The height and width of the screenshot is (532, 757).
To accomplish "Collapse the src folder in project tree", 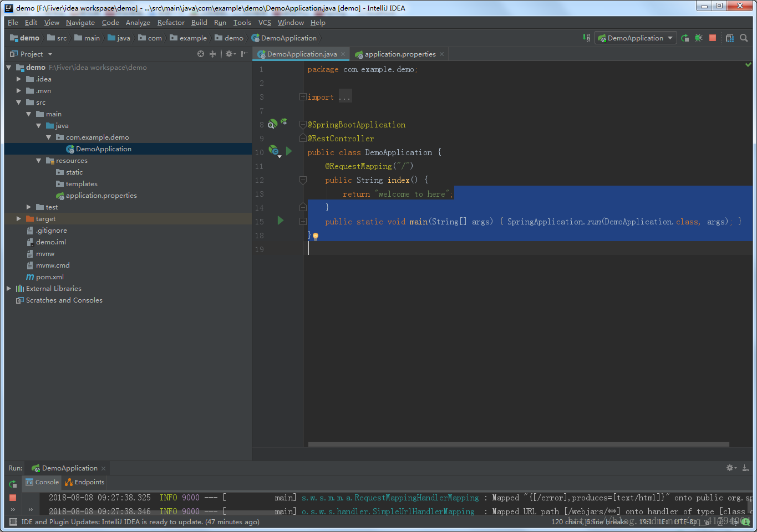I will (18, 102).
